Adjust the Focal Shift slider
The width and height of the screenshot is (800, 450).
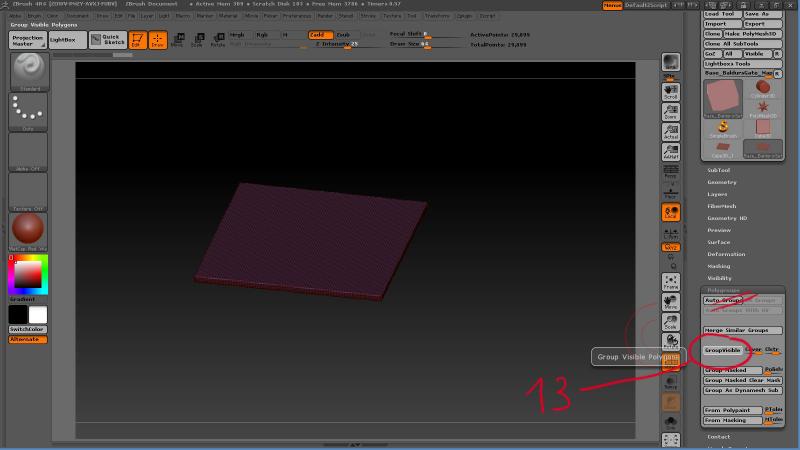(x=426, y=34)
